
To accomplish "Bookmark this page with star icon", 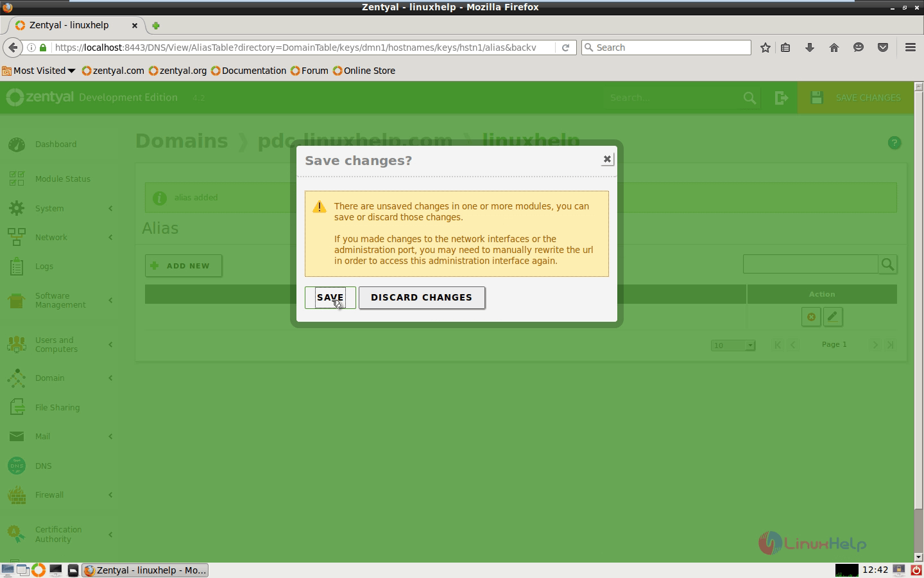I will click(x=766, y=48).
